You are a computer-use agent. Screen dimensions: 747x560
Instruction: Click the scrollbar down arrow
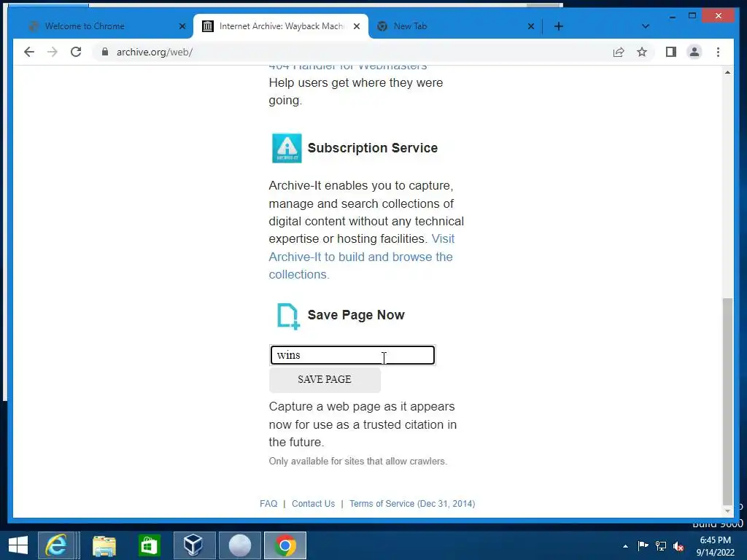(727, 511)
